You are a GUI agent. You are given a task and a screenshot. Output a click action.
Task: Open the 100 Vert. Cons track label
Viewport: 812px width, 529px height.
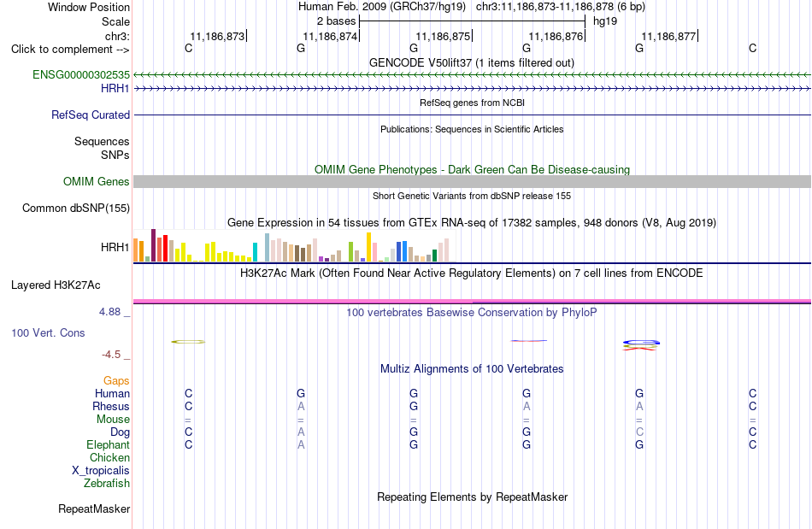coord(48,332)
